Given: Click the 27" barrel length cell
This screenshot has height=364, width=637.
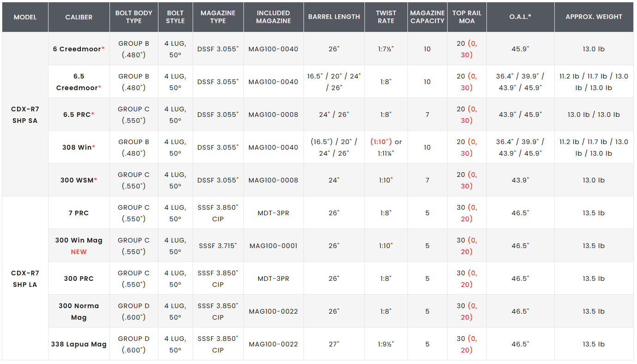Looking at the screenshot, I should (x=334, y=344).
